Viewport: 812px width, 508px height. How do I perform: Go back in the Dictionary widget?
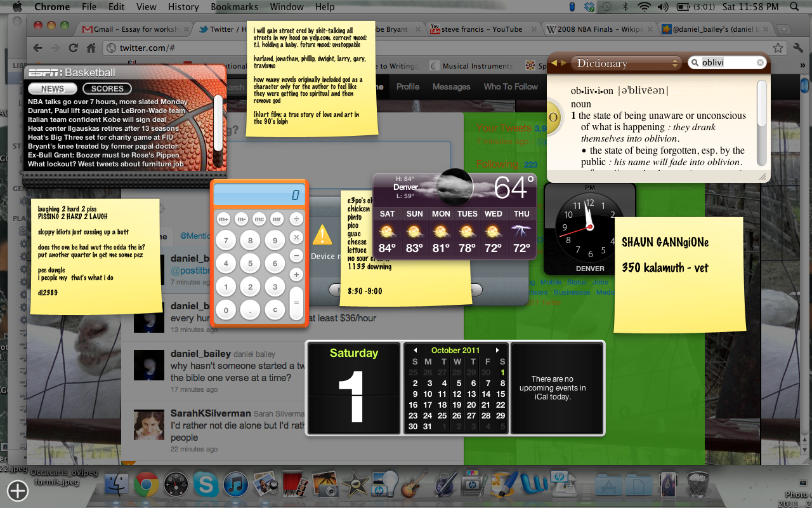(x=554, y=63)
